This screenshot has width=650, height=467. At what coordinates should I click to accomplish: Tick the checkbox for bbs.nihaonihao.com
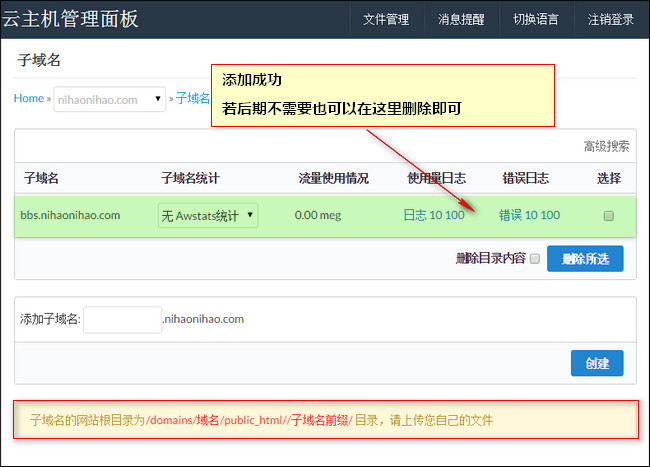click(x=609, y=216)
